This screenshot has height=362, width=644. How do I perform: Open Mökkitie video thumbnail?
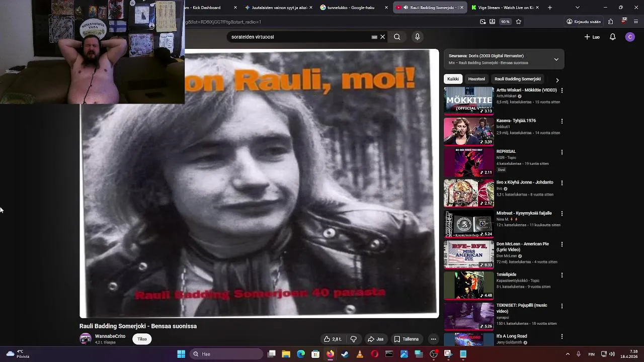(469, 101)
